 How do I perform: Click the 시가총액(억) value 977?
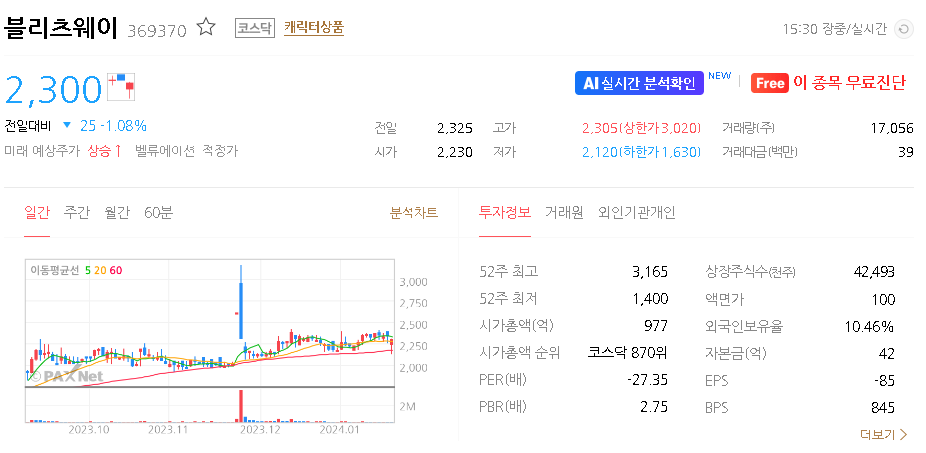(656, 326)
